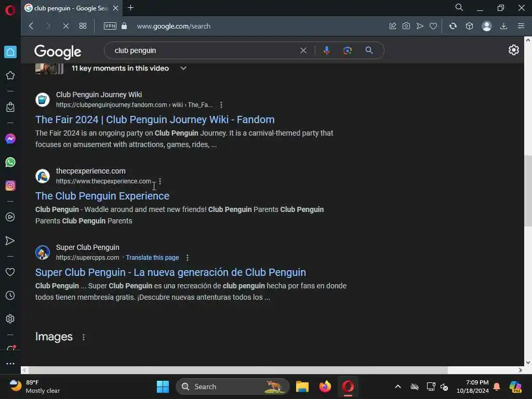Screen dimensions: 532x399
Task: Start Google voice search microphone
Action: click(326, 50)
